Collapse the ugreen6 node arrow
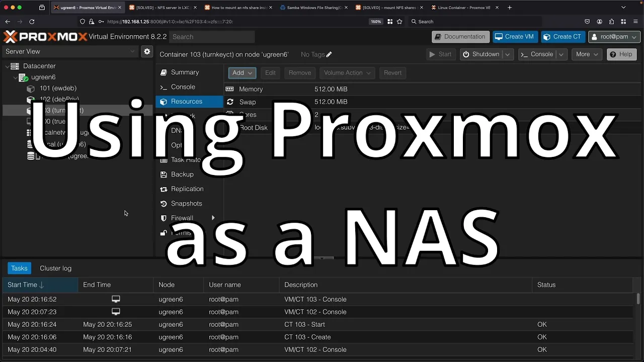 15,77
